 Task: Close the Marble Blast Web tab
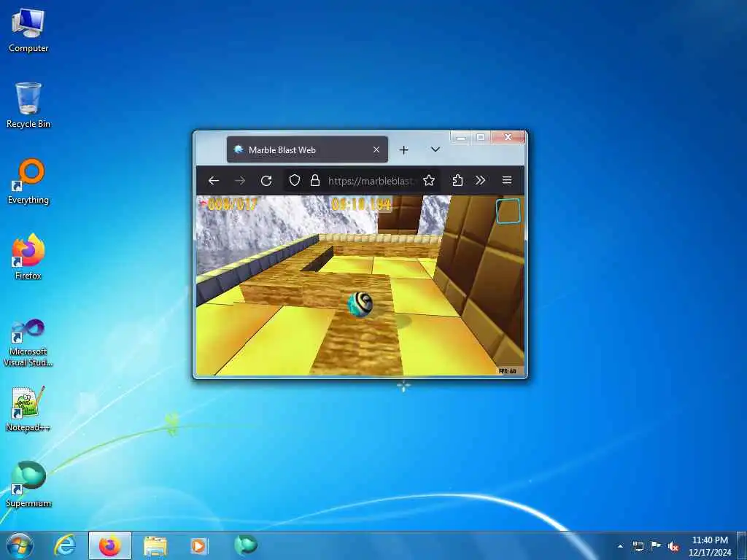click(x=376, y=150)
